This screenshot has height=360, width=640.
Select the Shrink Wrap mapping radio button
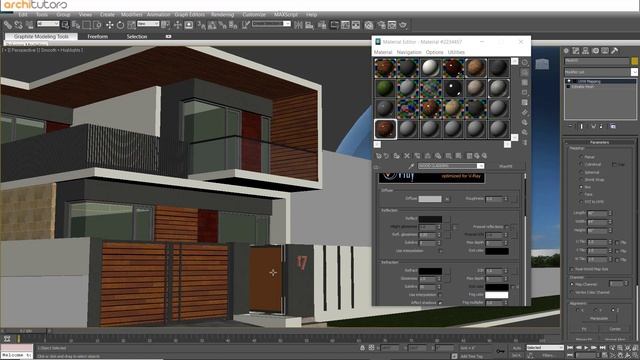point(580,179)
